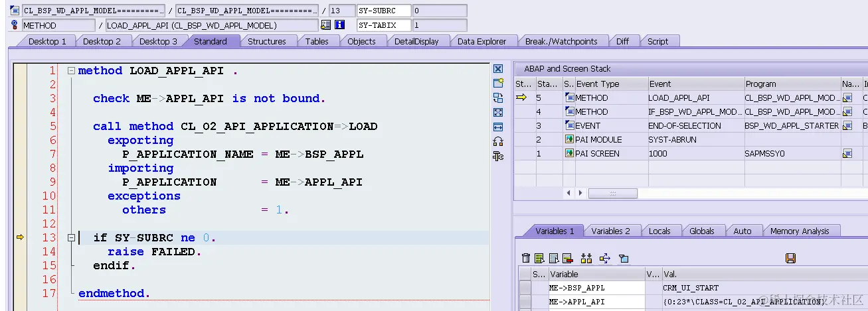Select the row button beside ME->APPL_API
868x311 pixels.
[525, 302]
